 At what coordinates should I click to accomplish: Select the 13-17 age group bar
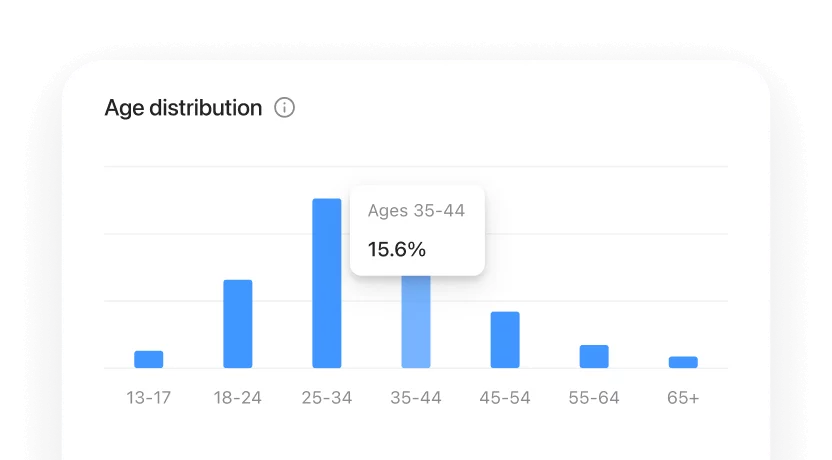pos(149,359)
